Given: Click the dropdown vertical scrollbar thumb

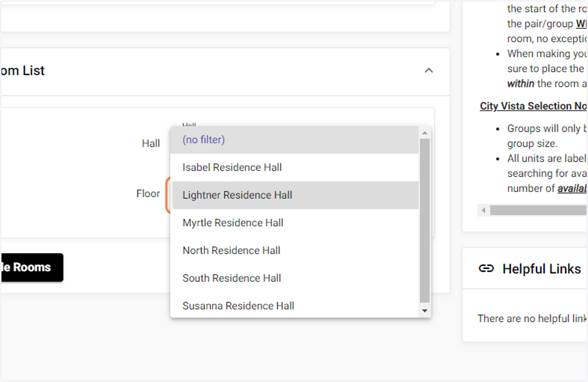Looking at the screenshot, I should [x=425, y=221].
